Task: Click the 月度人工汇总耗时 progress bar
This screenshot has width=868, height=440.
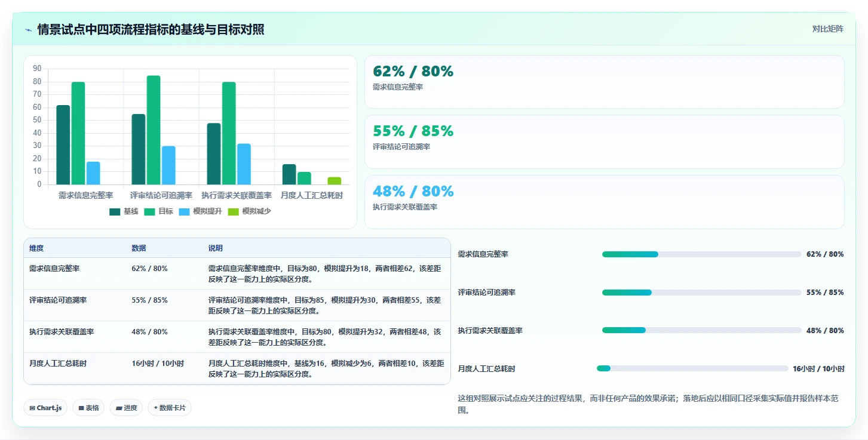Action: (x=692, y=368)
